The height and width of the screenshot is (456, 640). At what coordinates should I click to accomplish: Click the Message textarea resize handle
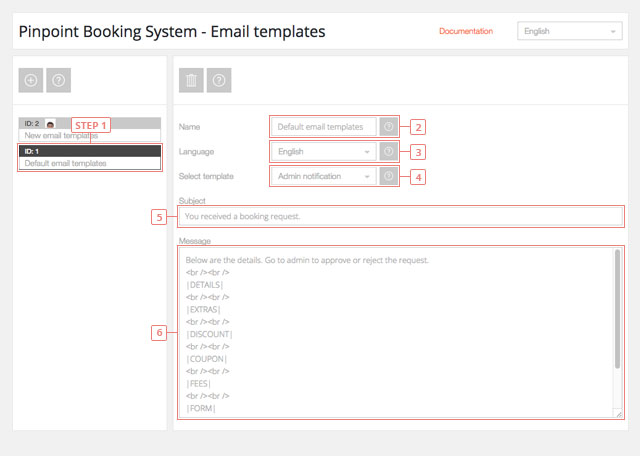(619, 414)
